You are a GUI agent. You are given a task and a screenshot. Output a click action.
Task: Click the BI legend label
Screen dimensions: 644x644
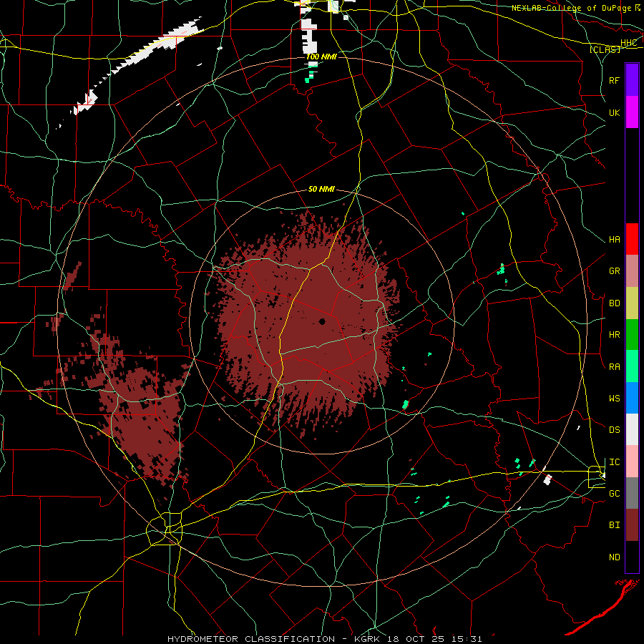click(x=615, y=525)
